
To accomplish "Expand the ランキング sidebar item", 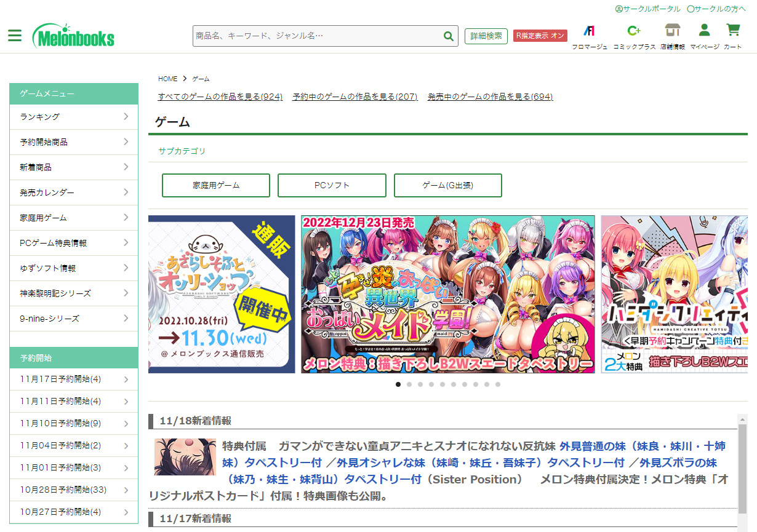I will coord(74,117).
